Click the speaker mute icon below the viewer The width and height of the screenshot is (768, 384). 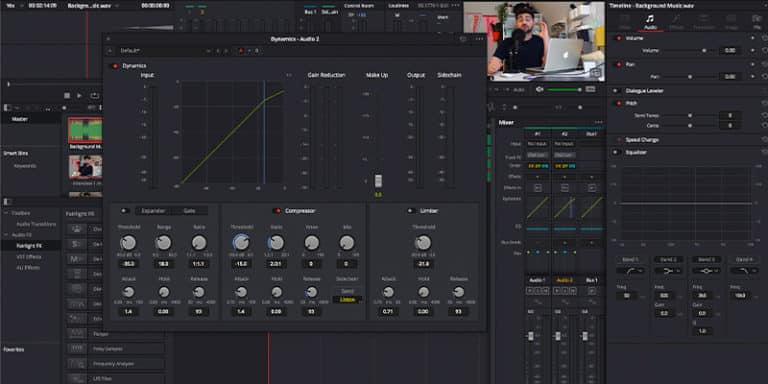[540, 89]
